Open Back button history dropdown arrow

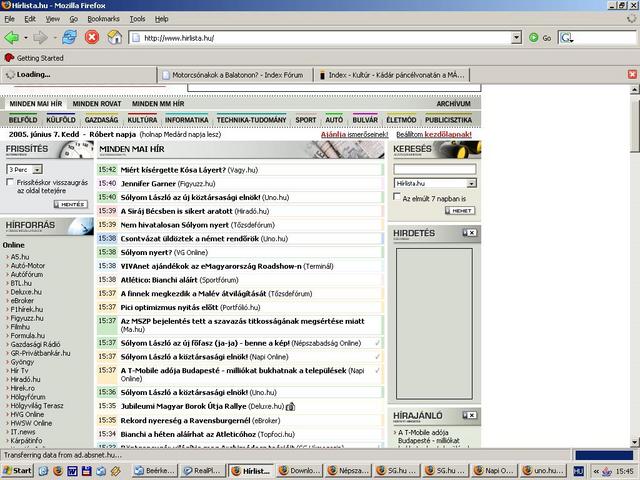click(26, 38)
